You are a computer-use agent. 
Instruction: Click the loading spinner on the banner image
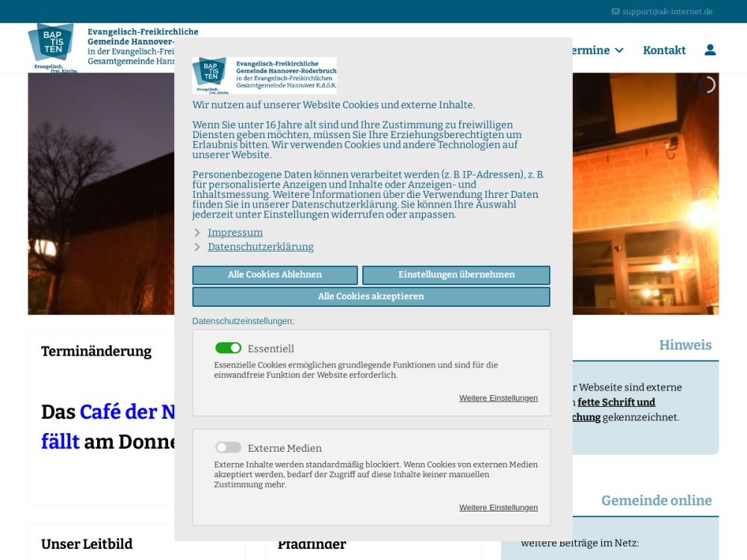coord(706,85)
